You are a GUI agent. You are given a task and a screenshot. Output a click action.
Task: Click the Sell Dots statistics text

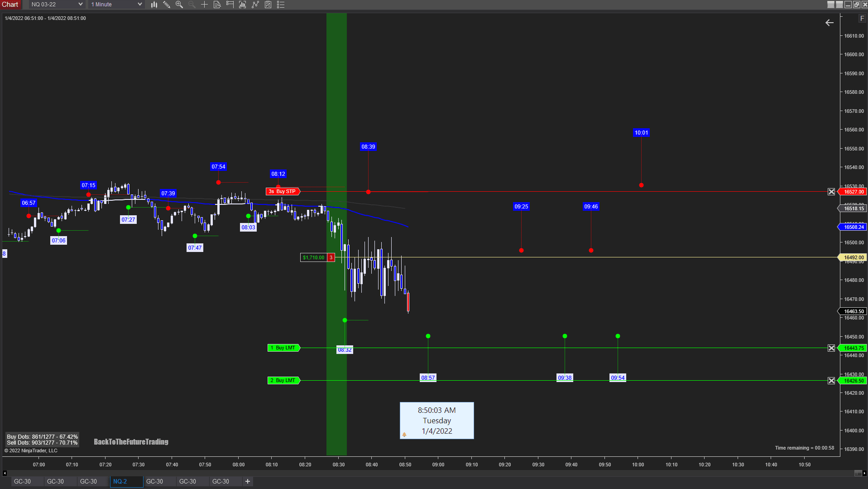click(42, 443)
